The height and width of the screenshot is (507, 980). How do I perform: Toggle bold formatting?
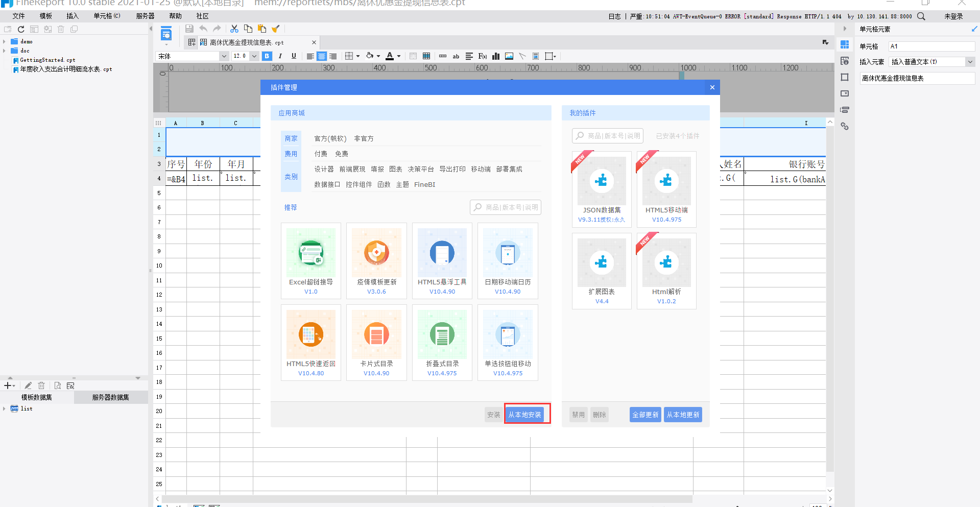[267, 56]
